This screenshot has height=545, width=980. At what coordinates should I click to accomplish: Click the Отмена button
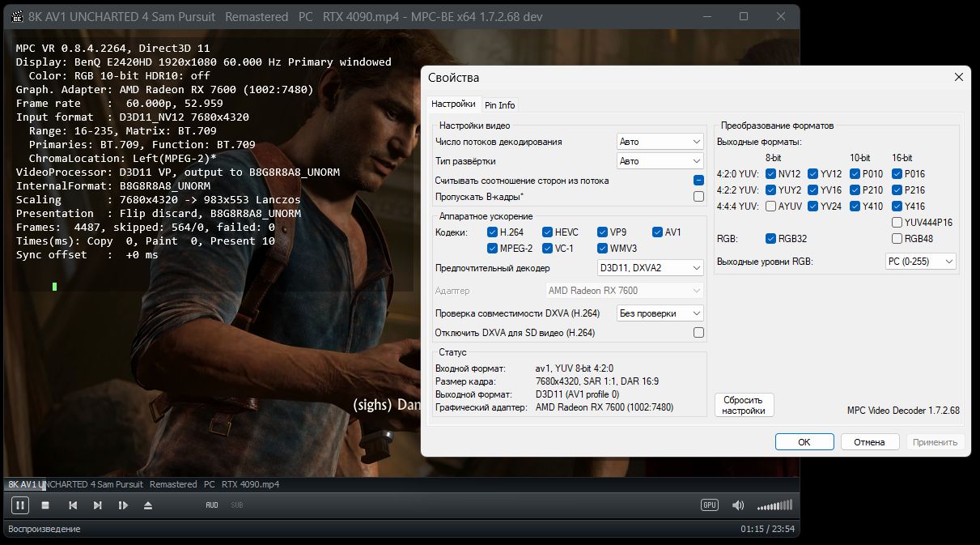tap(870, 442)
